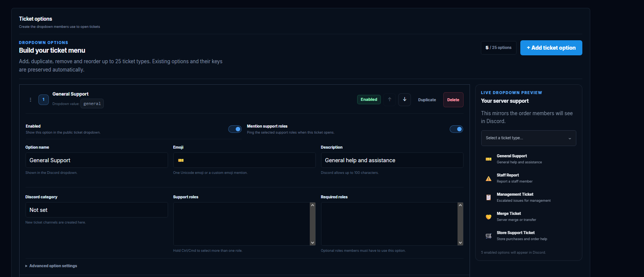Toggle the Mention support roles switch

456,129
